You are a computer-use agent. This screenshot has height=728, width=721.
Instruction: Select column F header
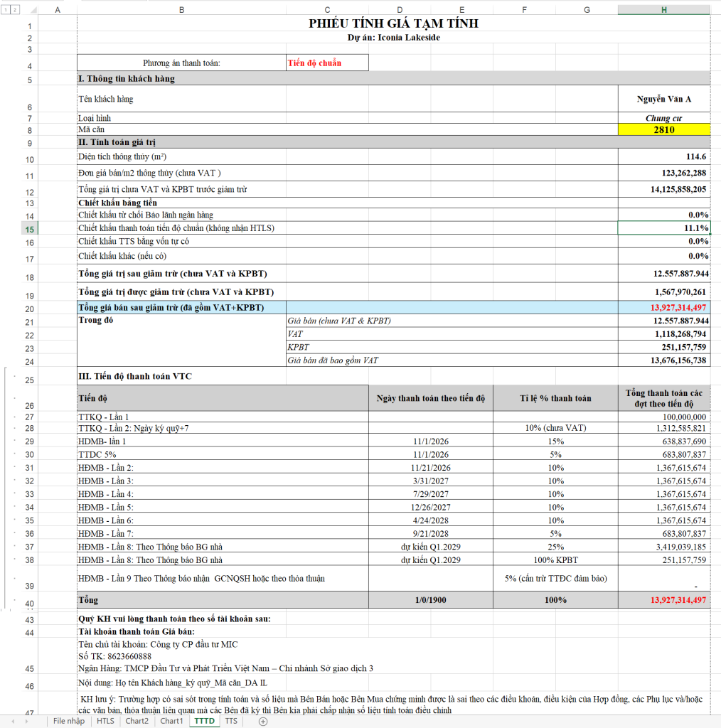click(x=524, y=10)
